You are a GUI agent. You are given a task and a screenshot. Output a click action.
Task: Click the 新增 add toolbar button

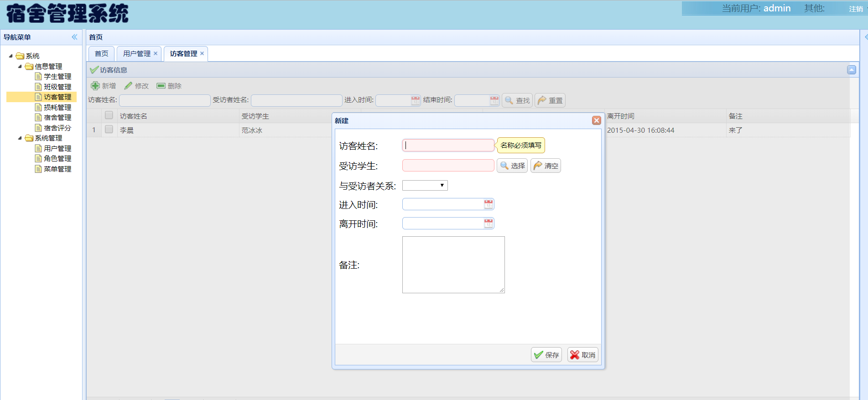pos(104,86)
